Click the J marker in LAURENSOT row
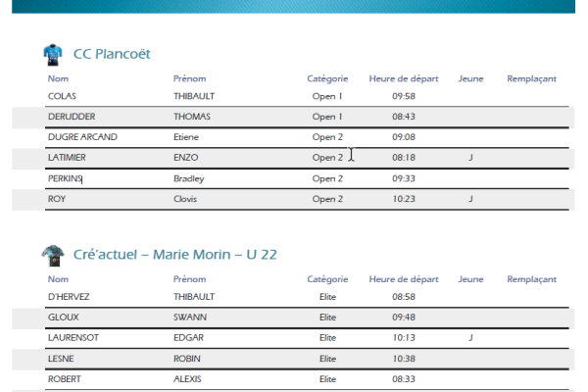 click(x=470, y=338)
